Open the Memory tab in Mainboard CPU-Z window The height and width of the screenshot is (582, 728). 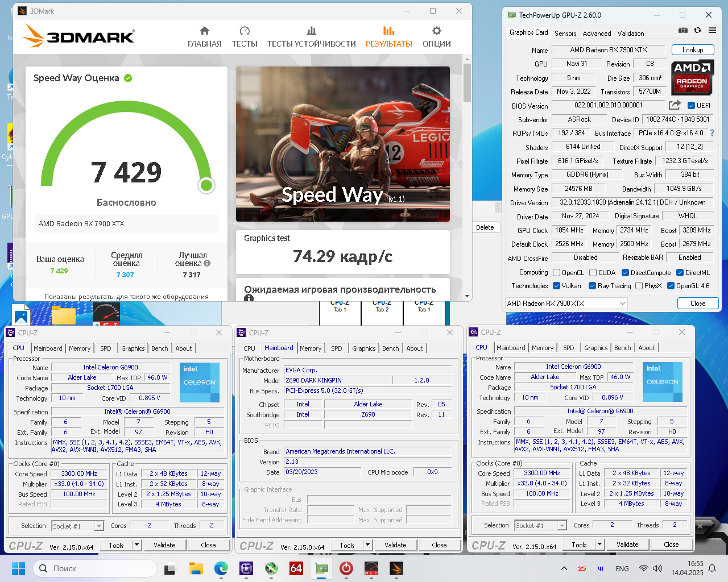(x=311, y=348)
